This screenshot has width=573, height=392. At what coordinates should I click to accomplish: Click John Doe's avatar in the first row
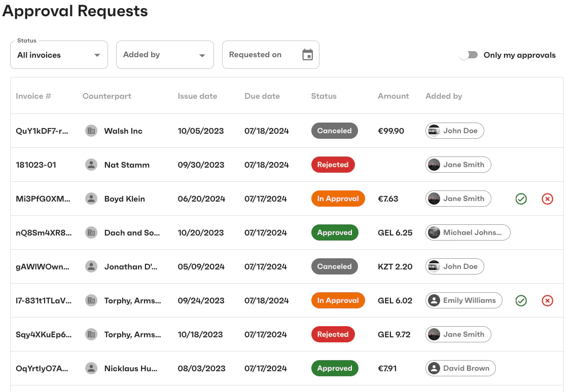point(434,131)
